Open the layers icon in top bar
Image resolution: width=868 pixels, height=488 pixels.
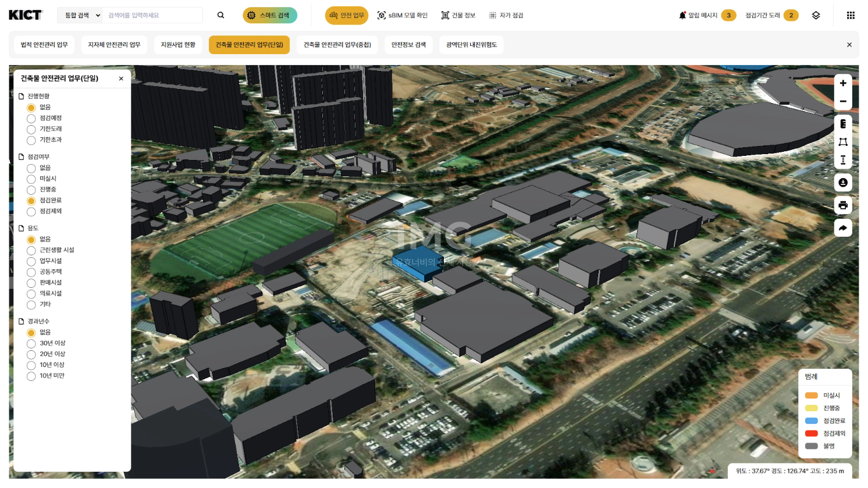pyautogui.click(x=816, y=15)
